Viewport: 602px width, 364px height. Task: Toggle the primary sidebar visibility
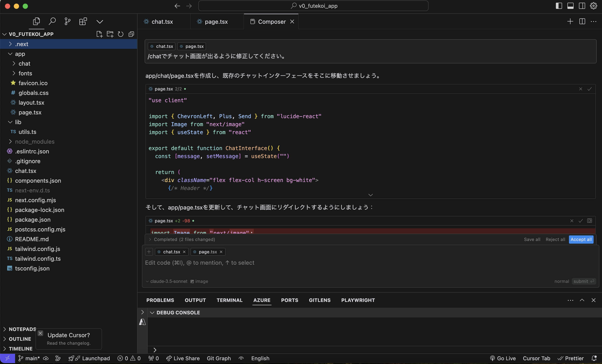point(559,6)
